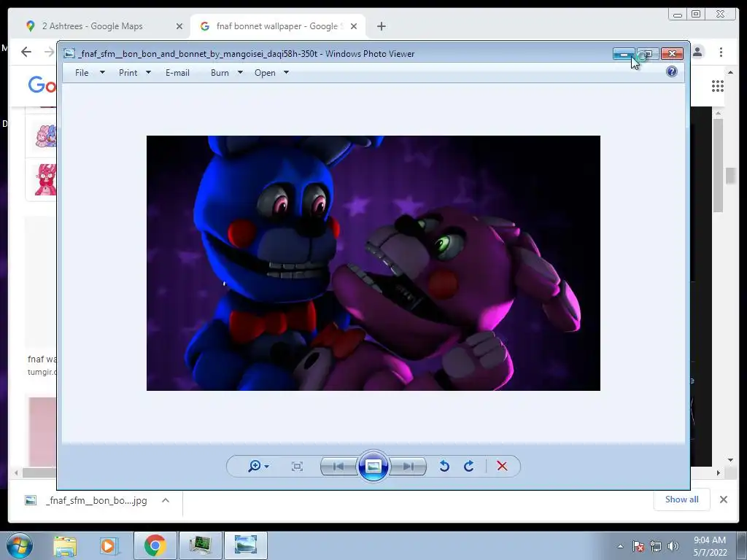Open network tray icon
This screenshot has width=747, height=560.
tap(656, 546)
